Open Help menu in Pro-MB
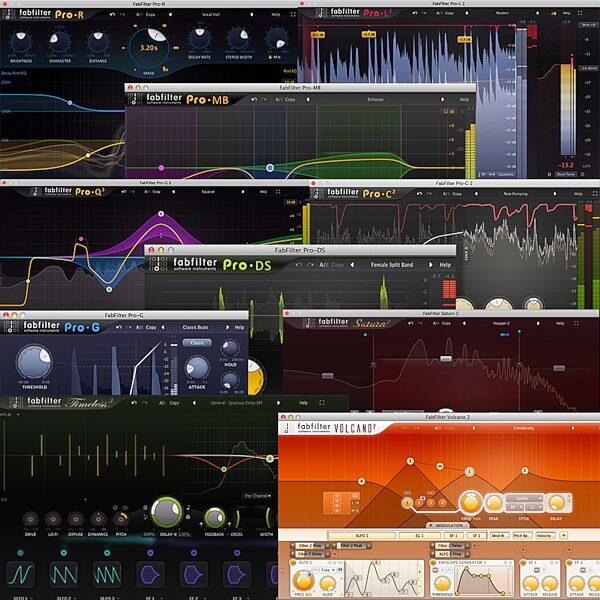 [x=464, y=99]
